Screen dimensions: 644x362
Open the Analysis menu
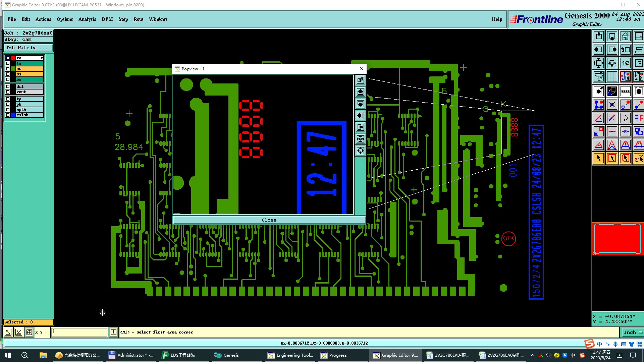(87, 19)
